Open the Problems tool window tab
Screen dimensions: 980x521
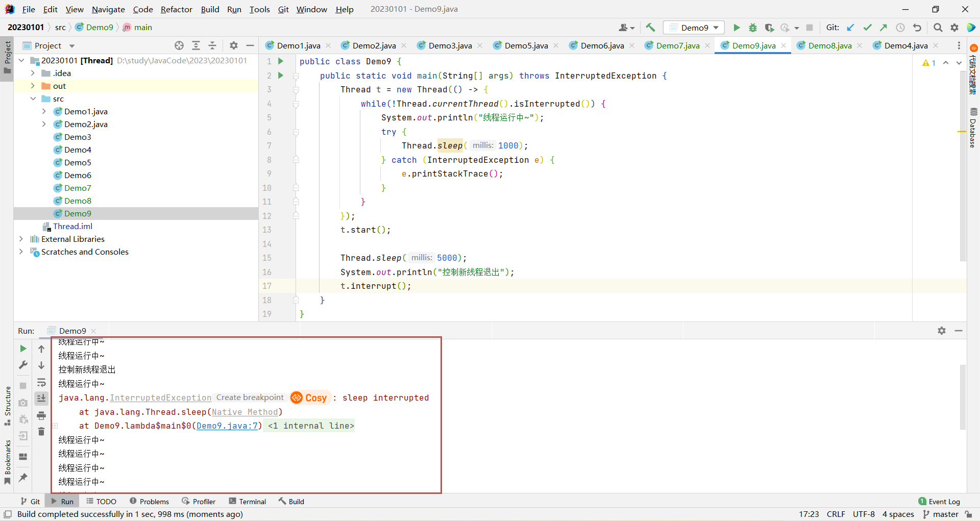point(149,502)
